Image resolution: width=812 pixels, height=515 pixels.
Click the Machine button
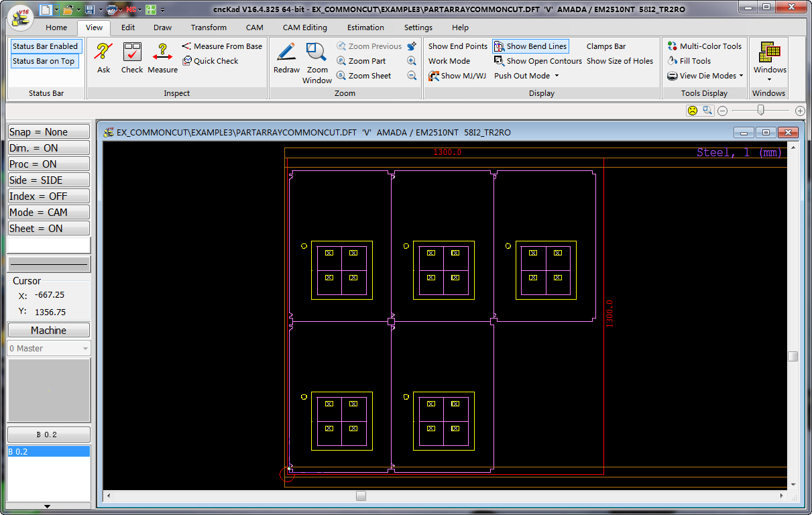click(x=48, y=331)
